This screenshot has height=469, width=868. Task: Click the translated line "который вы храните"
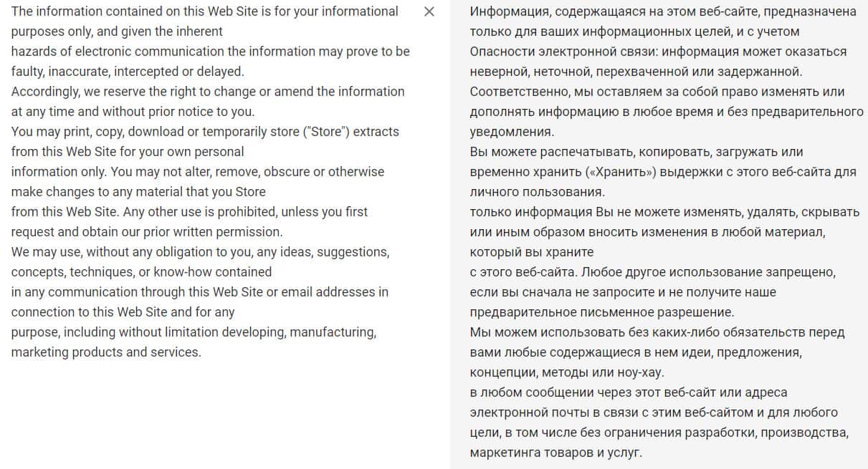click(532, 252)
